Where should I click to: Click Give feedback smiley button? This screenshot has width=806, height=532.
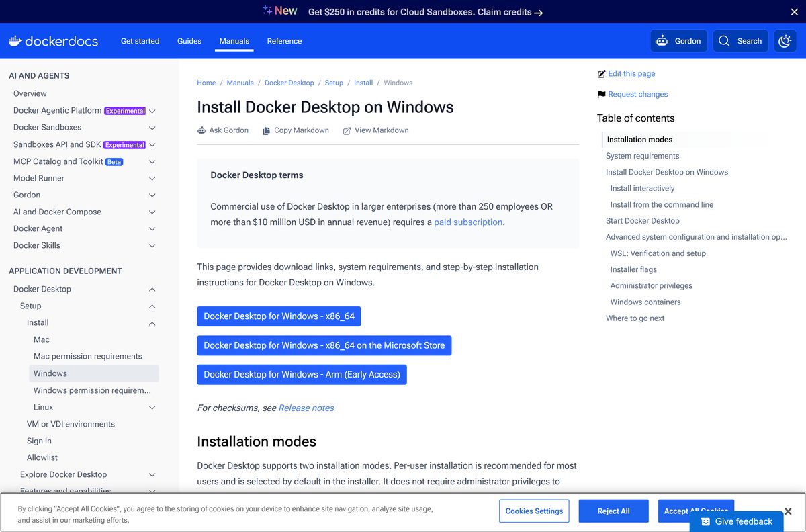pos(736,521)
